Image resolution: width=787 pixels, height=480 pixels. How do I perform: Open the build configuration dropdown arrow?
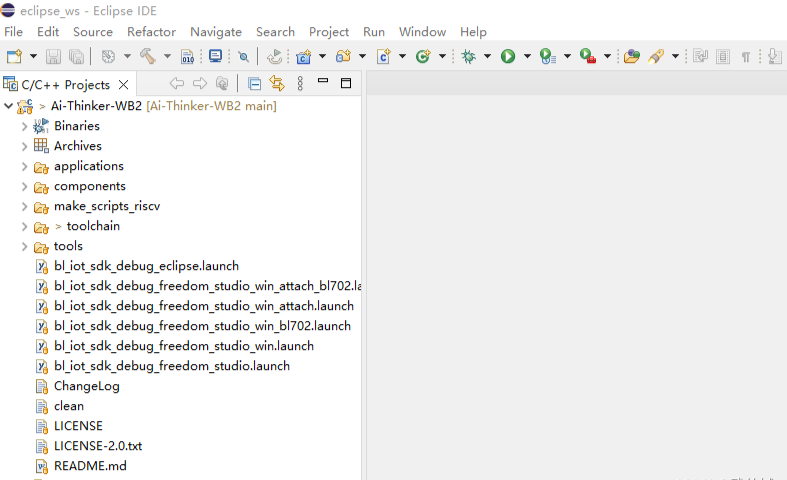pos(127,56)
